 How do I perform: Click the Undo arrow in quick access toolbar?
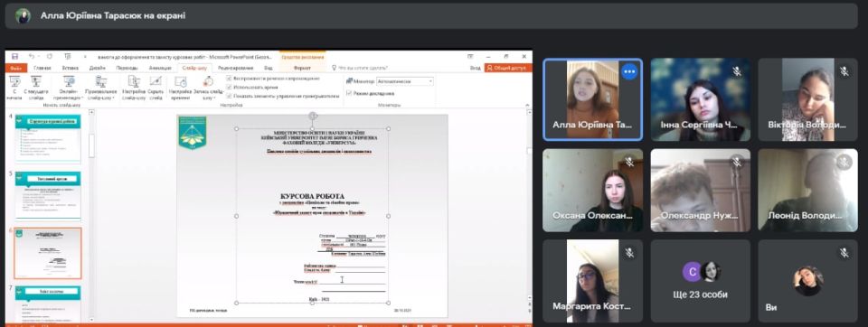[x=32, y=56]
